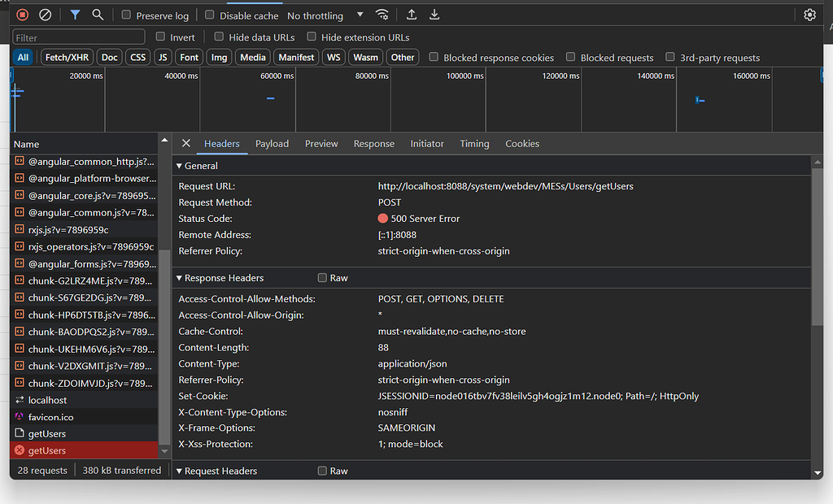The height and width of the screenshot is (504, 833).
Task: Click inside the Filter input field
Action: click(x=77, y=37)
